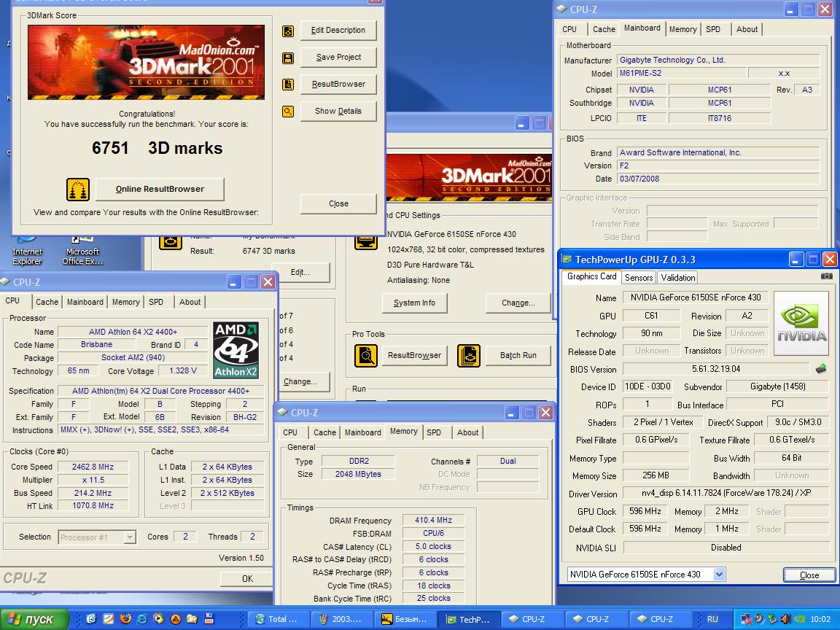
Task: Launch Internet Explorer from the quick launch bar
Action: pyautogui.click(x=142, y=619)
